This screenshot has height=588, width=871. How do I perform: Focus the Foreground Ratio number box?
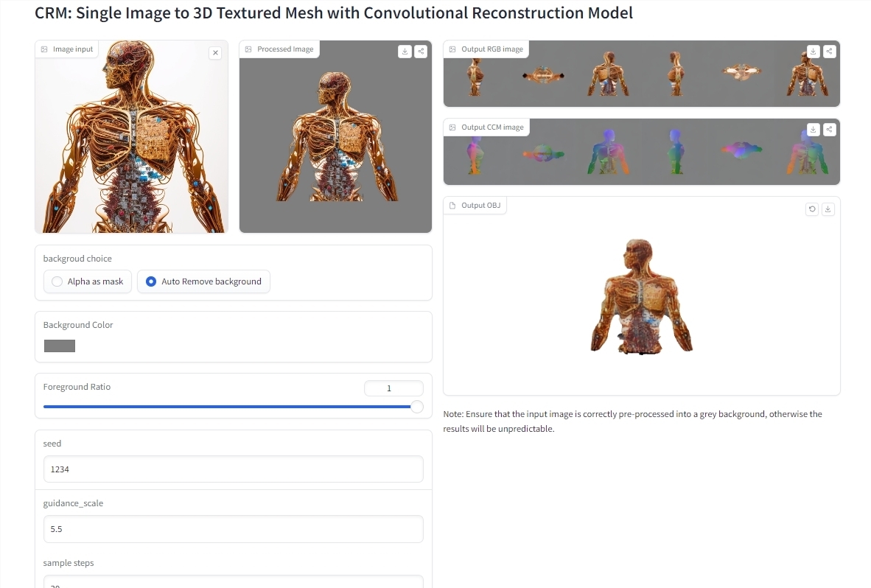click(x=393, y=388)
